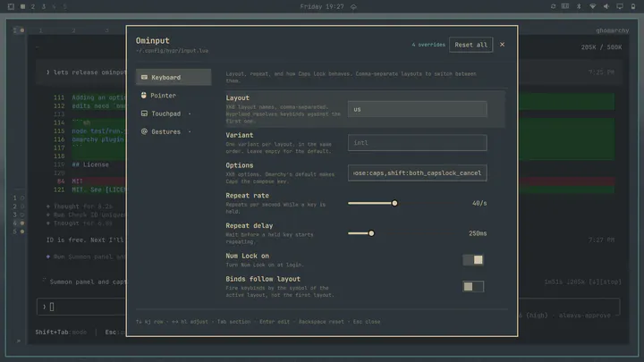The height and width of the screenshot is (362, 644).
Task: Click the update refresh icon in system tray
Action: click(x=554, y=6)
